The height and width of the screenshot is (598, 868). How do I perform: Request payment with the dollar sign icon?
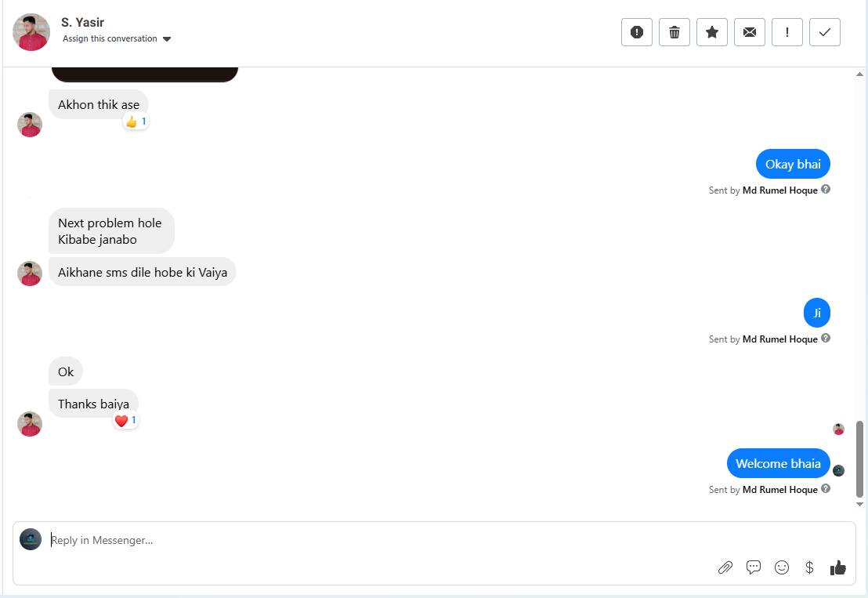click(x=809, y=567)
